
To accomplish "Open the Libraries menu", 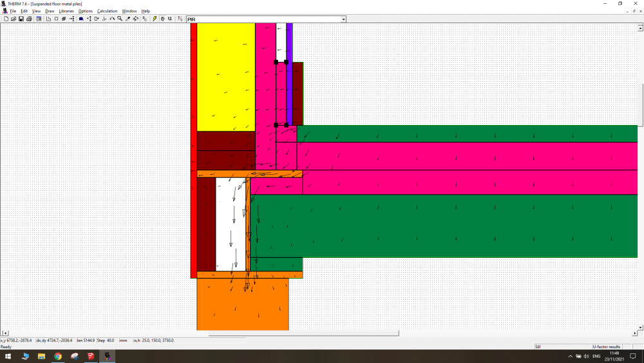I will pos(66,11).
